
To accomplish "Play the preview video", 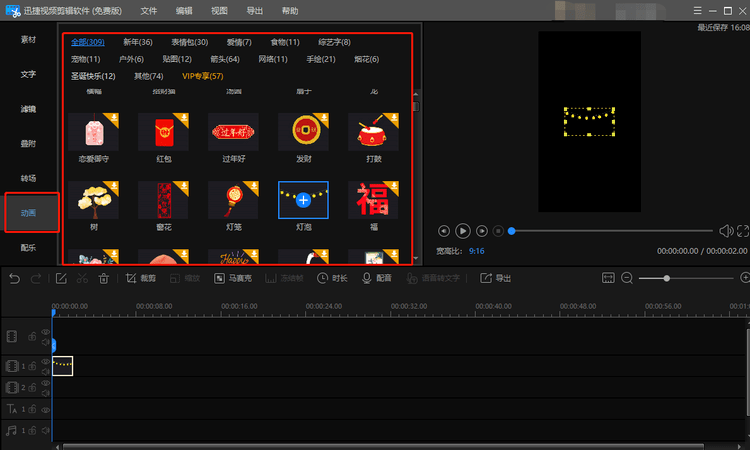I will 463,231.
